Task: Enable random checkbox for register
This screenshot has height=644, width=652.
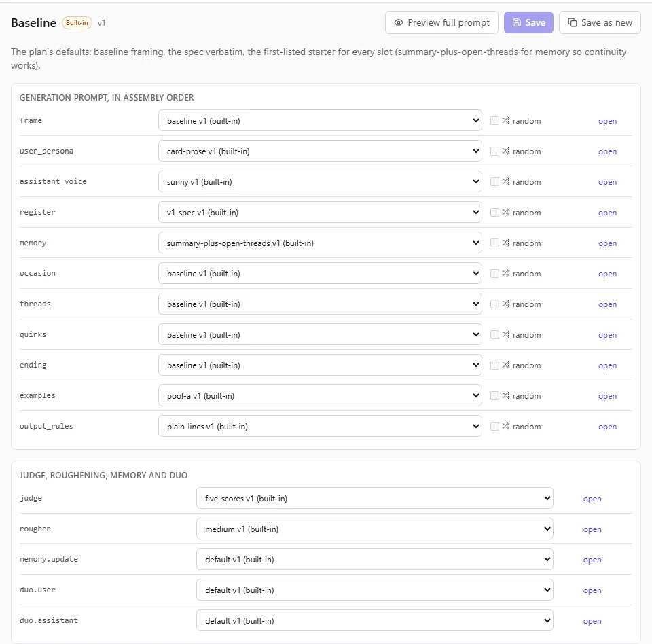Action: tap(494, 212)
